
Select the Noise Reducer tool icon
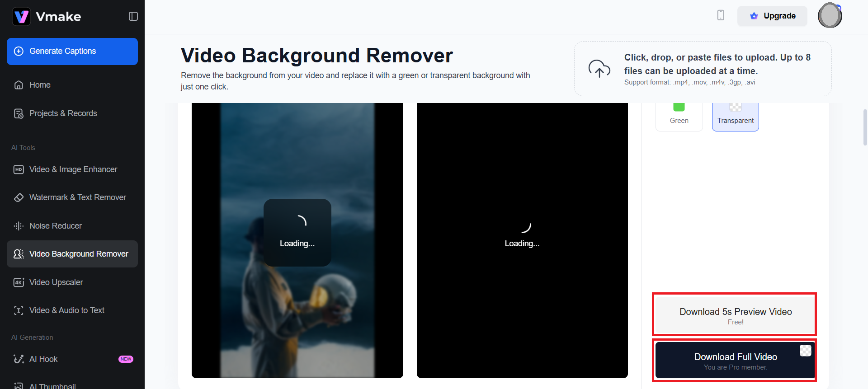19,226
